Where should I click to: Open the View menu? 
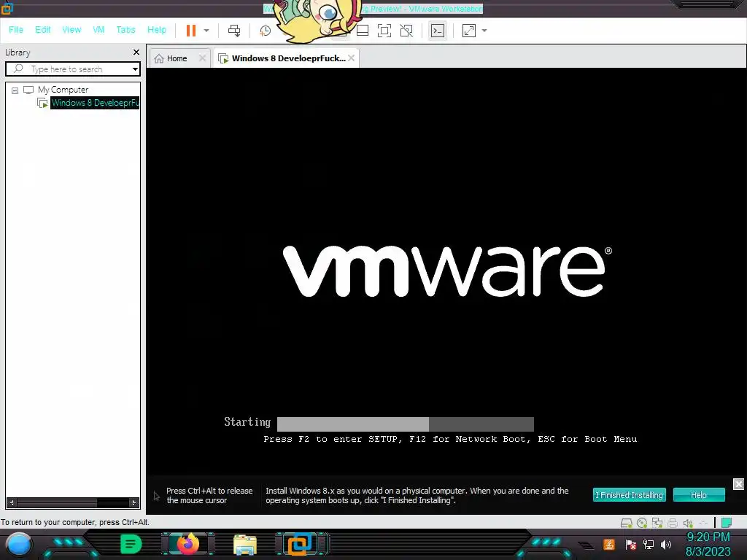coord(71,29)
